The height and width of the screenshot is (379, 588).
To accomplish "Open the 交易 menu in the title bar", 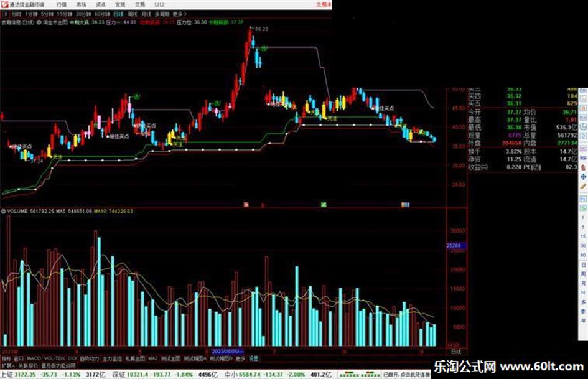I will tap(140, 5).
